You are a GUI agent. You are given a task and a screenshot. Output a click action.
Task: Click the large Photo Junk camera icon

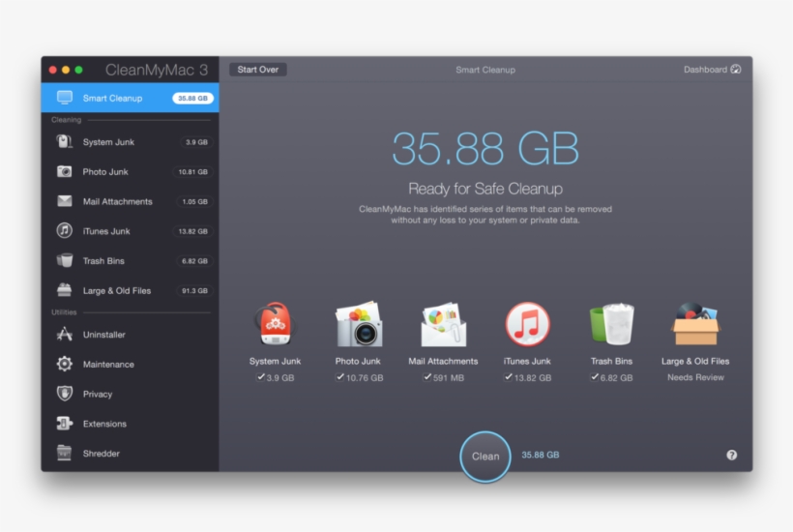click(359, 324)
